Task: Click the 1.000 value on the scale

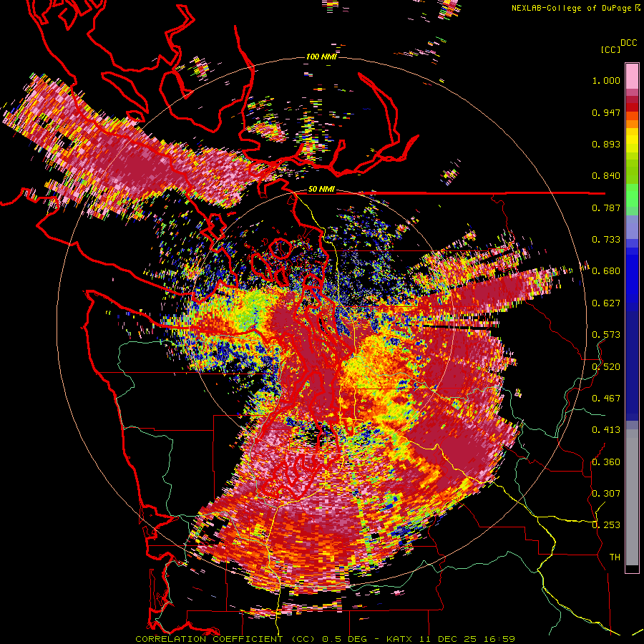Action: [x=606, y=80]
